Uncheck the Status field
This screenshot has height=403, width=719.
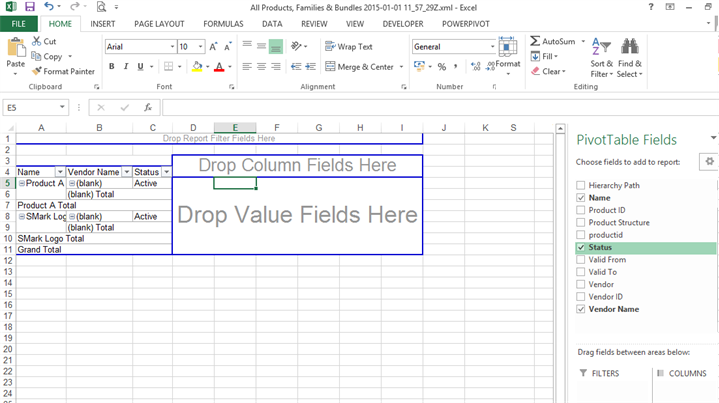[x=581, y=247]
